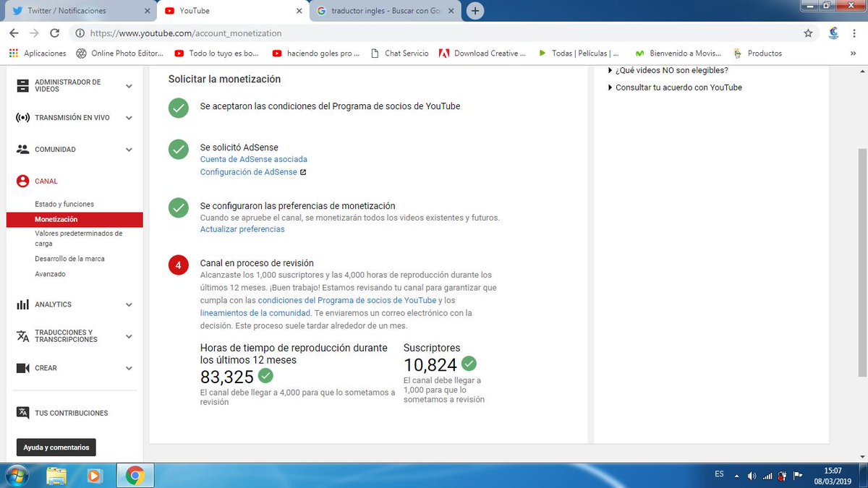The height and width of the screenshot is (488, 868).
Task: Select the YouTube browser tab
Action: [x=231, y=11]
